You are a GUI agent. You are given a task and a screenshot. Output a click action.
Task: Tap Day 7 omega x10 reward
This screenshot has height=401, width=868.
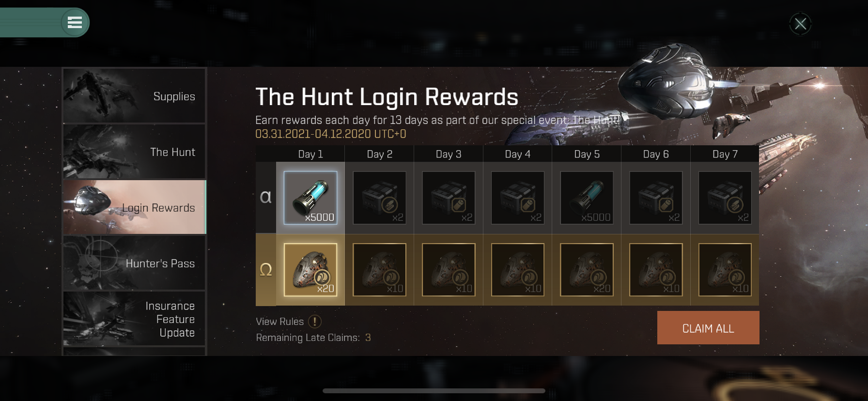(x=725, y=270)
